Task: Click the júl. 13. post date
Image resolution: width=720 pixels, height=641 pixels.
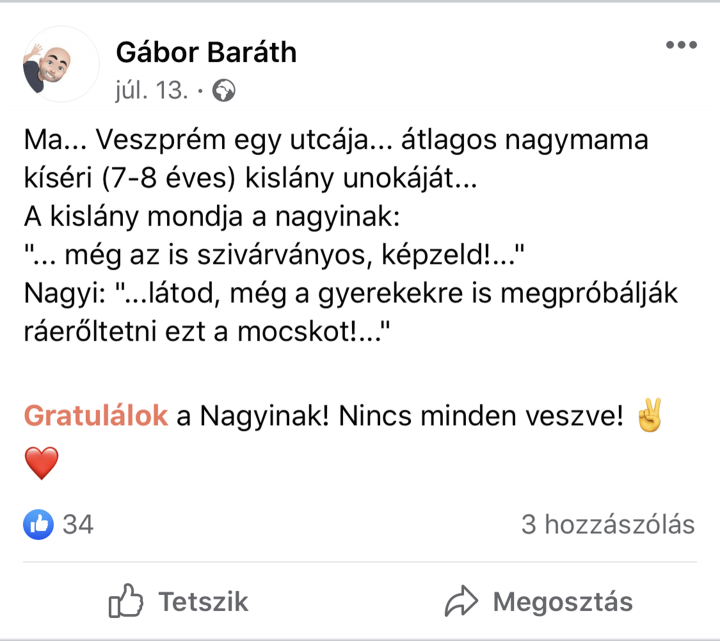Action: (x=152, y=90)
